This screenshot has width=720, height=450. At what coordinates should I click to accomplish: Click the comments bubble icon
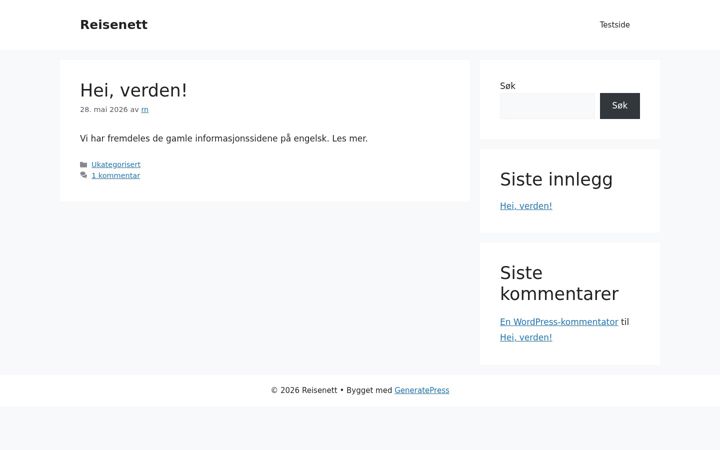84,175
